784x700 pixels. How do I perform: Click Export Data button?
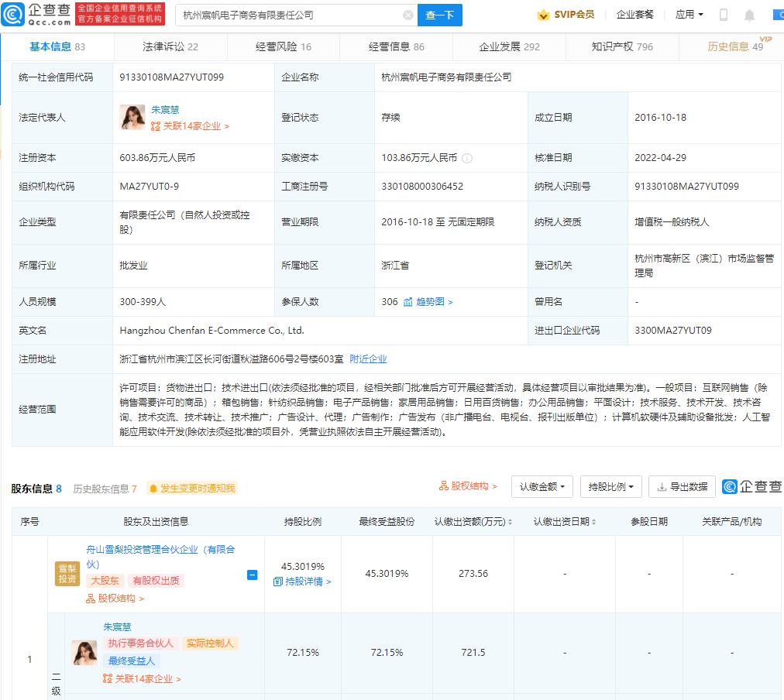point(682,487)
